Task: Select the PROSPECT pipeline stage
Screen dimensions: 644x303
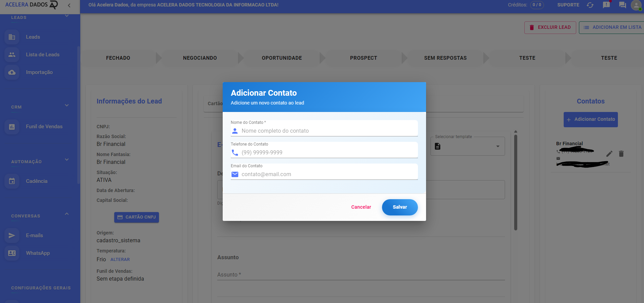Action: 364,58
